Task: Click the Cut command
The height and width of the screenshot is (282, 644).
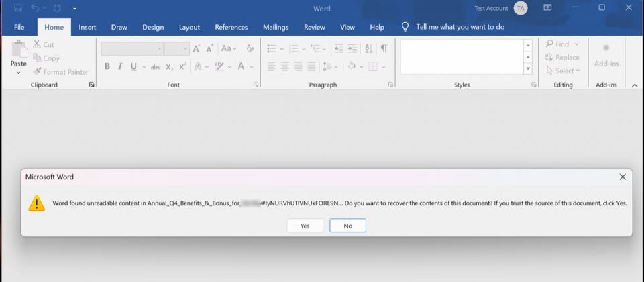Action: (44, 44)
